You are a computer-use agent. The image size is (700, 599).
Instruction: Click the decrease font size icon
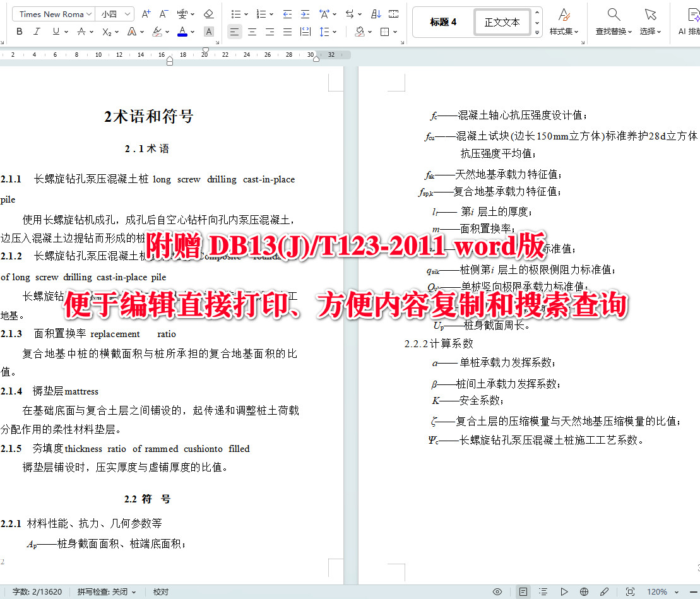[x=163, y=15]
